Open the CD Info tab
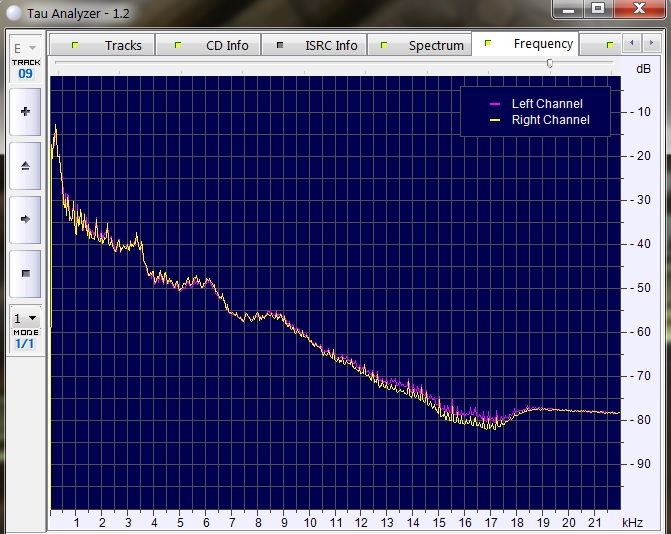671x534 pixels. pos(214,45)
